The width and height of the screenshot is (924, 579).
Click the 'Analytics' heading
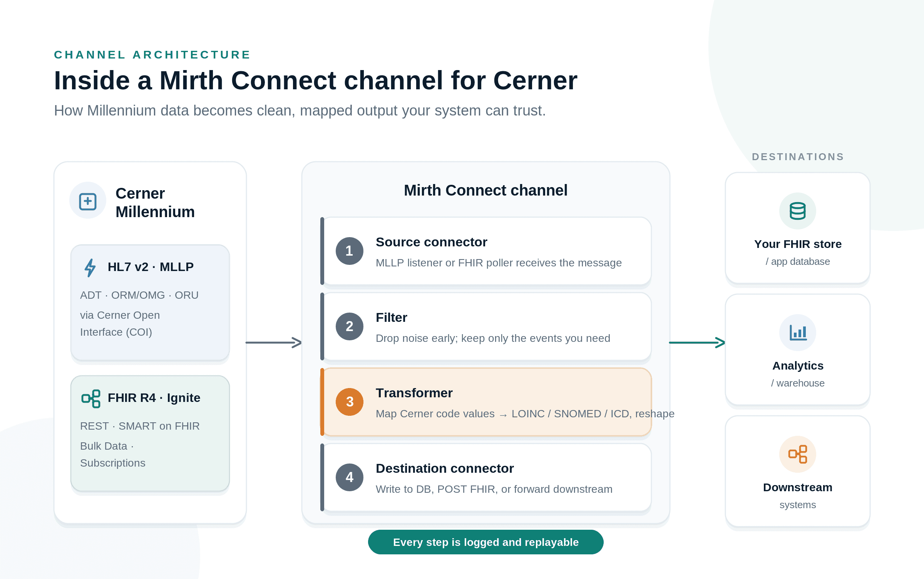[798, 366]
